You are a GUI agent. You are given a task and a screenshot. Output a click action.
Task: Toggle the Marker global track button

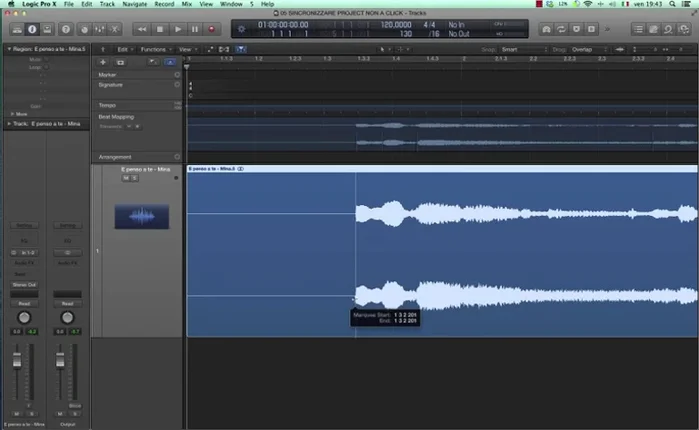tap(177, 75)
